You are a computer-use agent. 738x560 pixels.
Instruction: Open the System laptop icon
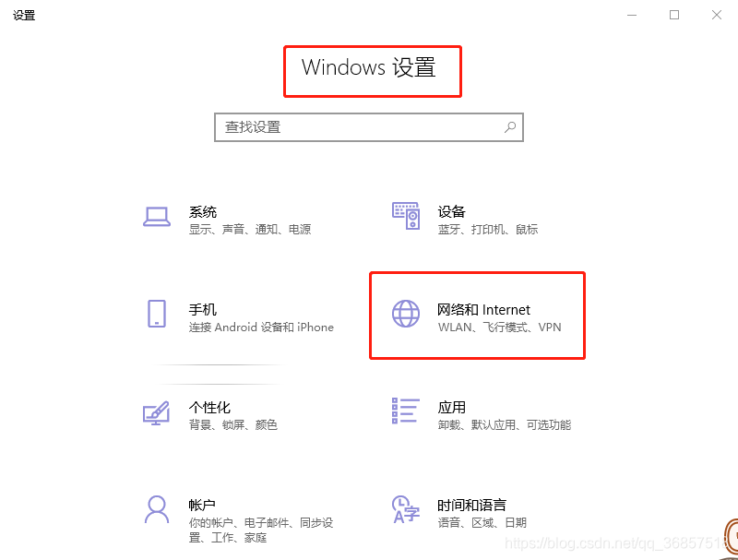(x=157, y=217)
